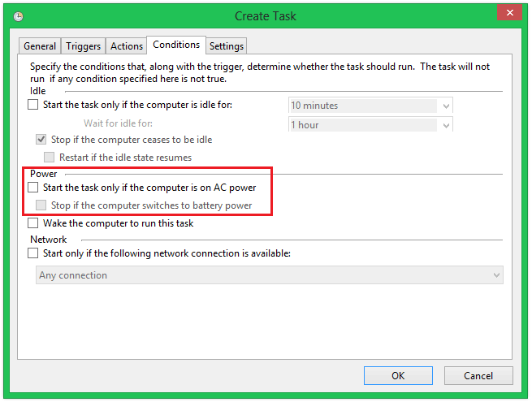Open the Triggers tab
The height and width of the screenshot is (402, 532).
[84, 46]
